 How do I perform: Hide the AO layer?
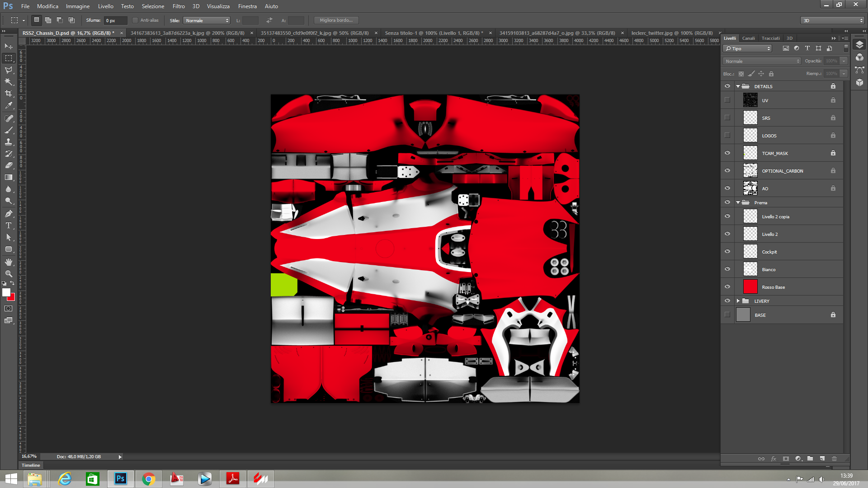click(727, 188)
